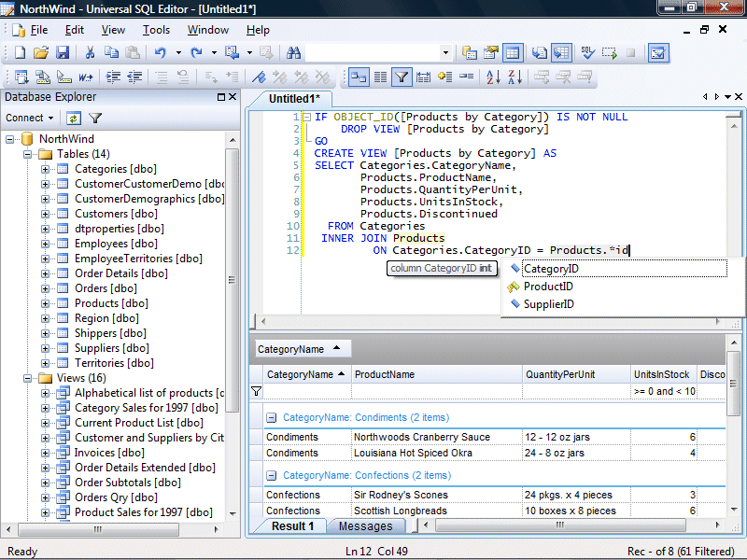Open the Undo history dropdown arrow
This screenshot has height=560, width=747.
coord(178,52)
